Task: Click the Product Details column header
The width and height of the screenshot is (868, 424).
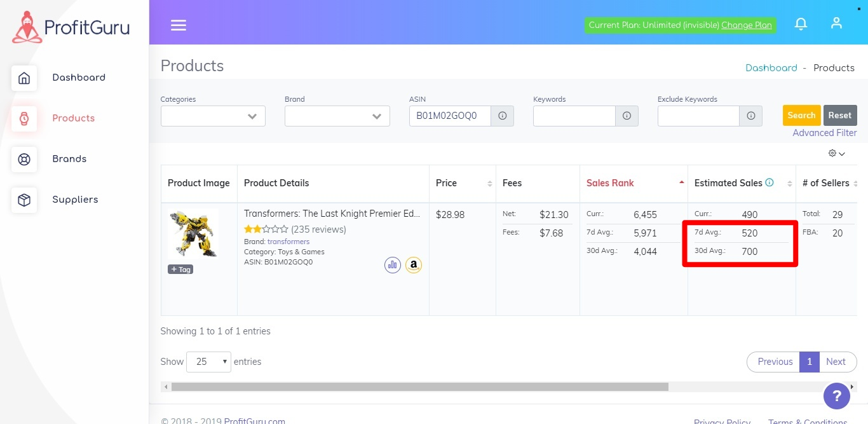Action: tap(276, 183)
